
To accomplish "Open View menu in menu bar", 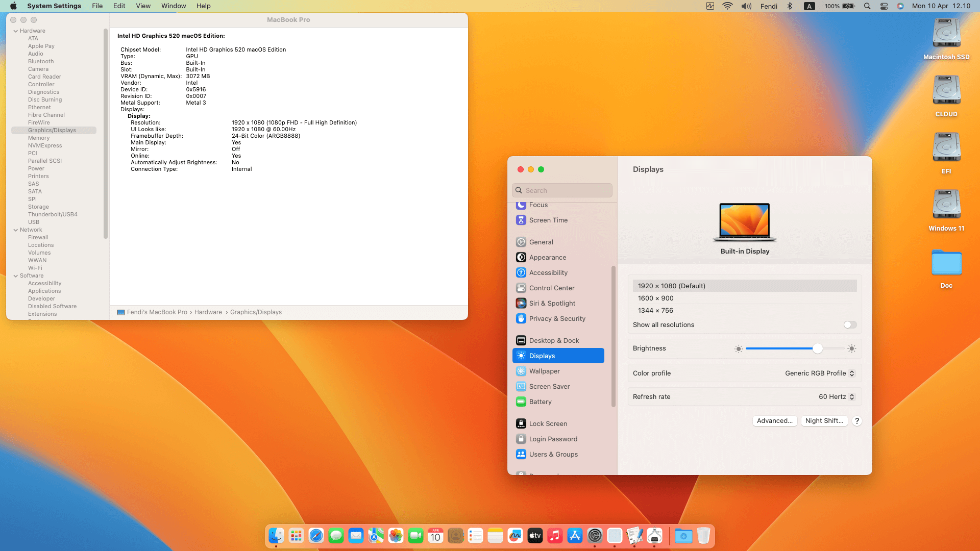I will coord(143,6).
